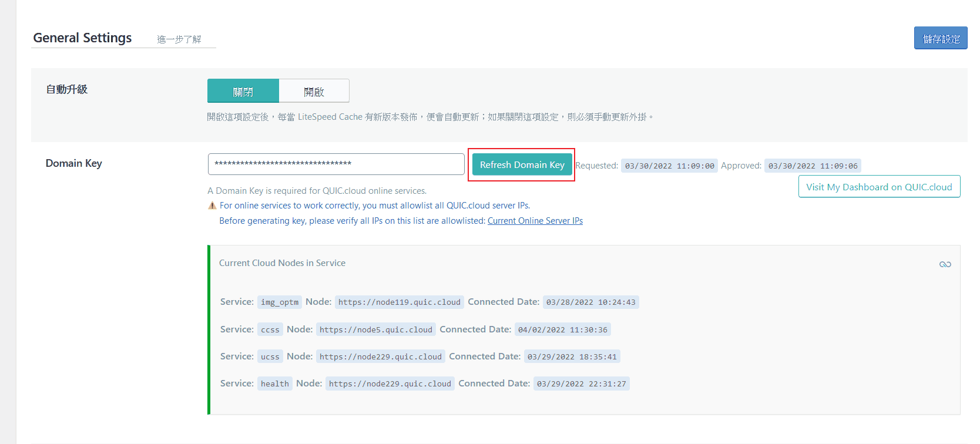The width and height of the screenshot is (980, 444).
Task: Switch 自動升級 to 開啟
Action: [314, 92]
